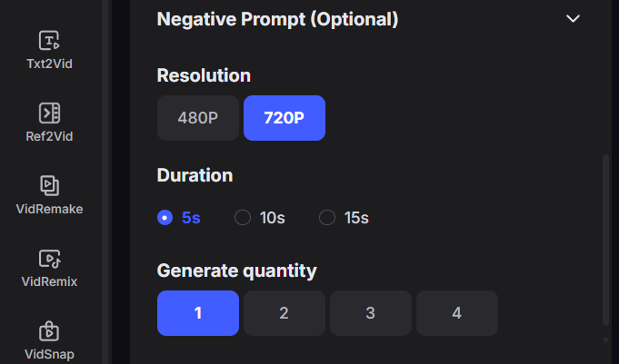
Task: Choose the 10s duration radio button
Action: (243, 218)
